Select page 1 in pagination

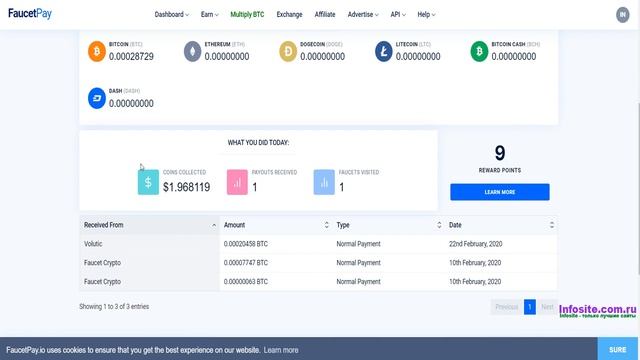530,307
